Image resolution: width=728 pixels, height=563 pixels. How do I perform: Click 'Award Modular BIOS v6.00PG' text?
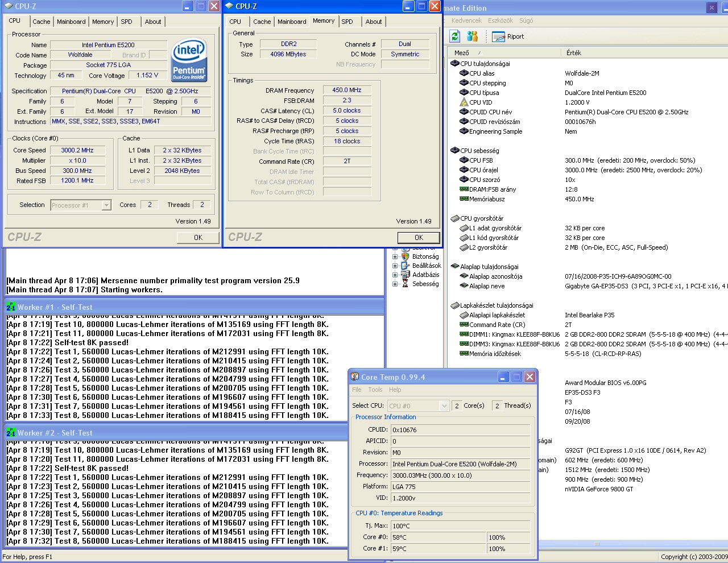[606, 383]
